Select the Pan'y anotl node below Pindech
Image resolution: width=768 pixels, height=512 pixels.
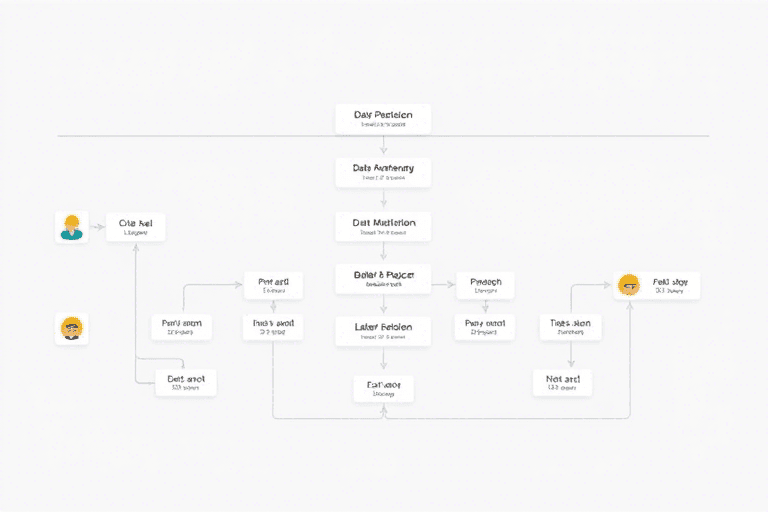(x=485, y=327)
